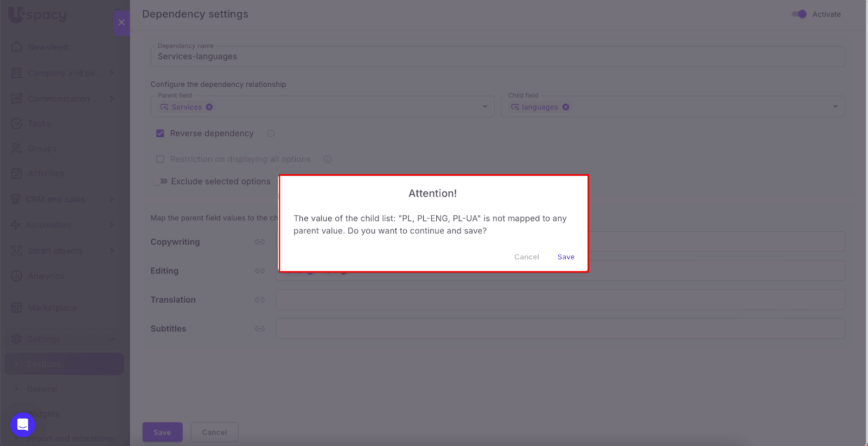
Task: Uncheck the Reverse dependency checkbox
Action: pyautogui.click(x=160, y=133)
